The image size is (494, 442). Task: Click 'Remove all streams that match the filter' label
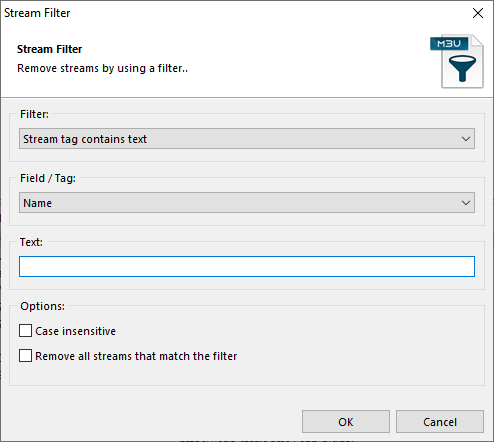(x=136, y=356)
